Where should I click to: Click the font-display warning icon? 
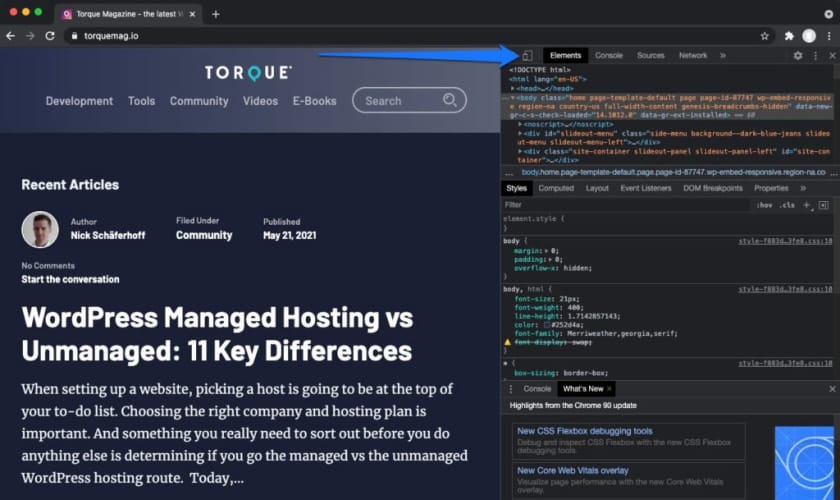point(507,342)
